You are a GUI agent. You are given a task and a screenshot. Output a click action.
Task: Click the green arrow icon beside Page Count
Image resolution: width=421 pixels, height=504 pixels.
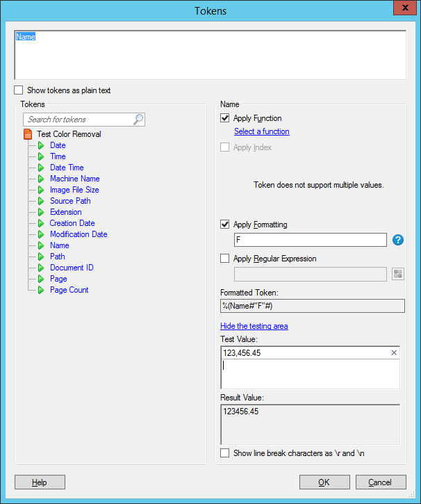pyautogui.click(x=41, y=290)
